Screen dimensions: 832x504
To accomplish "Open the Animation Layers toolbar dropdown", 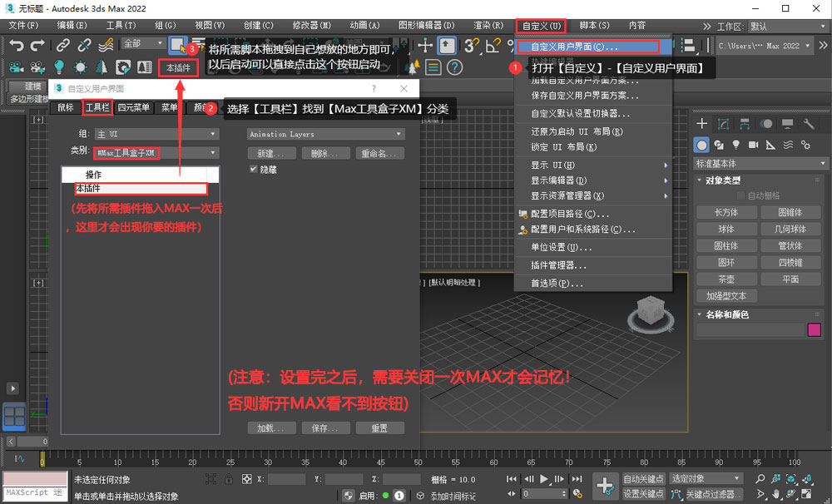I will click(x=325, y=134).
